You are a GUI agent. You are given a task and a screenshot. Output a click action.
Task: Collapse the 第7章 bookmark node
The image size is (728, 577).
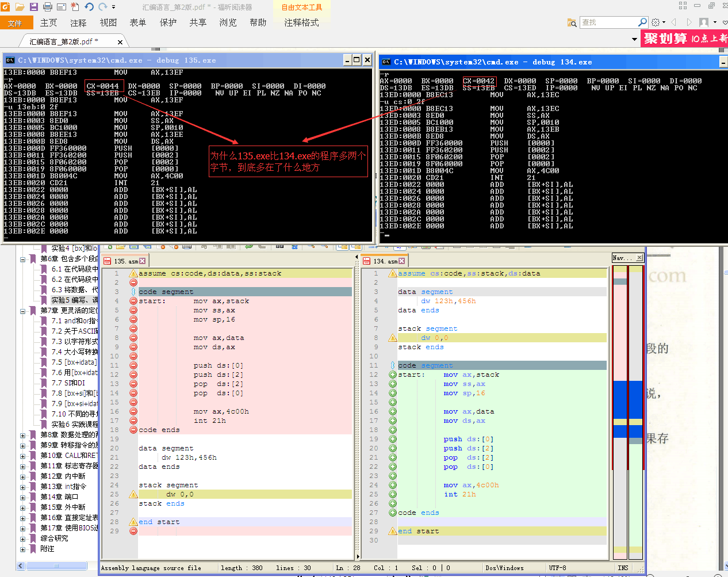23,311
